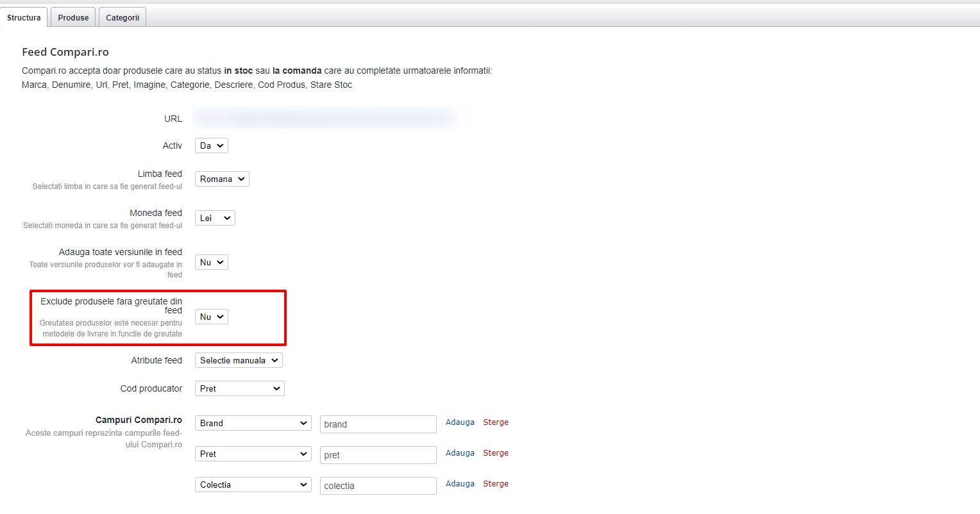Click the blurred URL field
Viewport: 980px width, 514px height.
coord(326,118)
